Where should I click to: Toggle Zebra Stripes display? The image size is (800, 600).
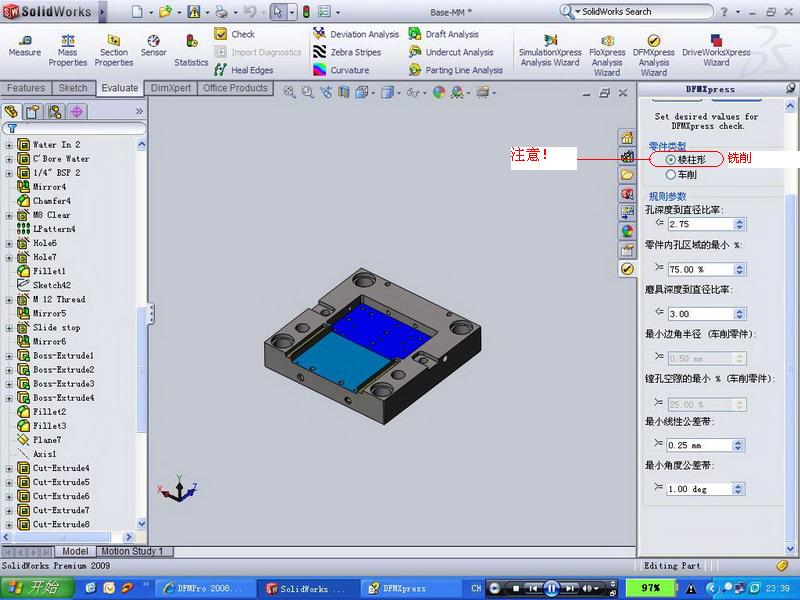click(x=347, y=52)
